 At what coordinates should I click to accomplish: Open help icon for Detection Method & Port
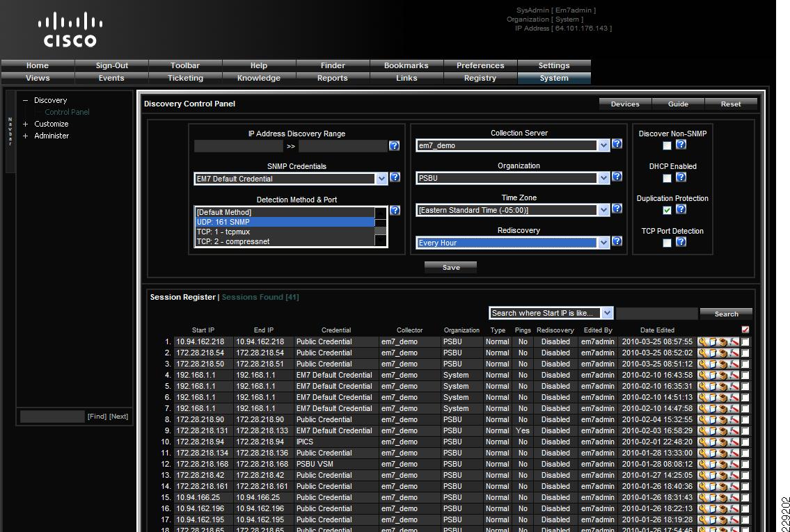pos(395,211)
